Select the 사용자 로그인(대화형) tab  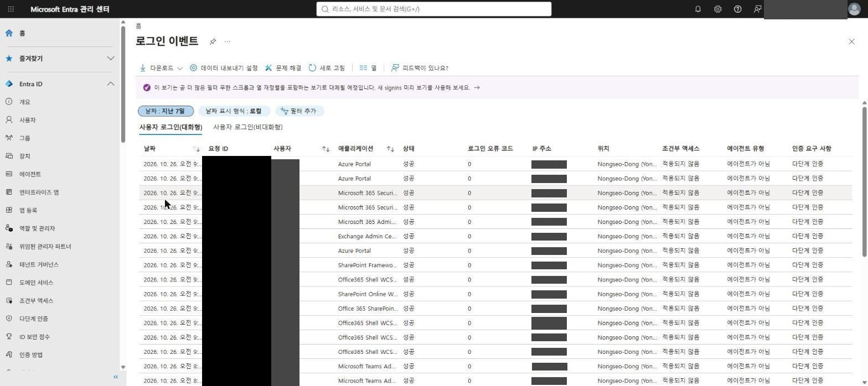(170, 127)
